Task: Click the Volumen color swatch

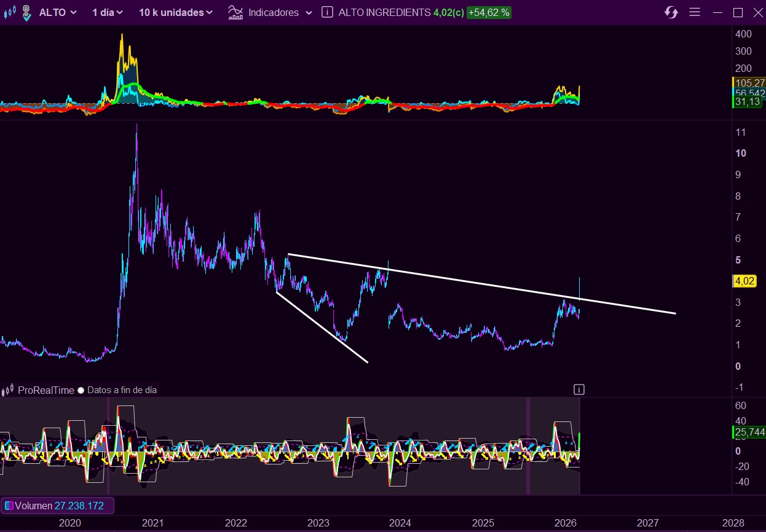Action: pos(9,506)
